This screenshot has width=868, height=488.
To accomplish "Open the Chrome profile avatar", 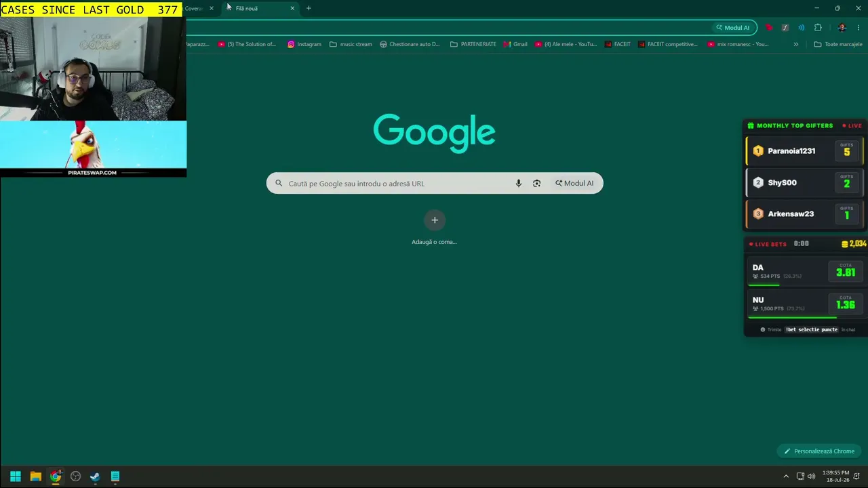I will 842,28.
